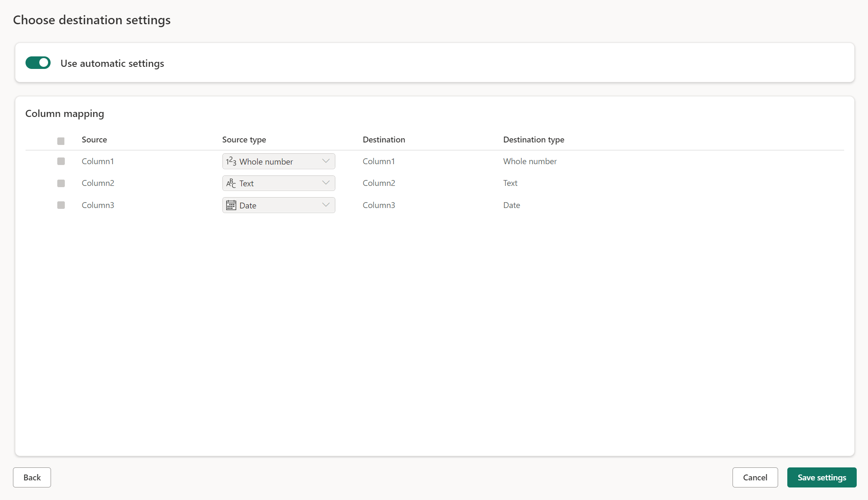Toggle the Use automatic settings switch
868x500 pixels.
coord(38,63)
